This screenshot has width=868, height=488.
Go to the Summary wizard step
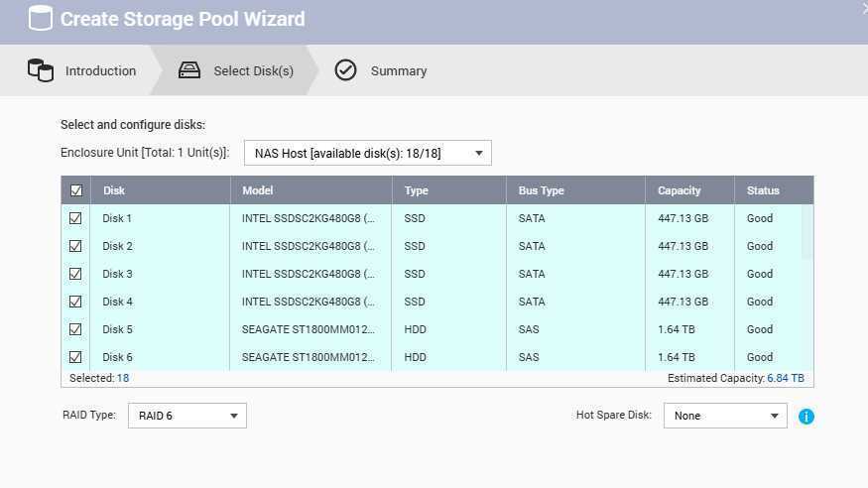pos(398,71)
